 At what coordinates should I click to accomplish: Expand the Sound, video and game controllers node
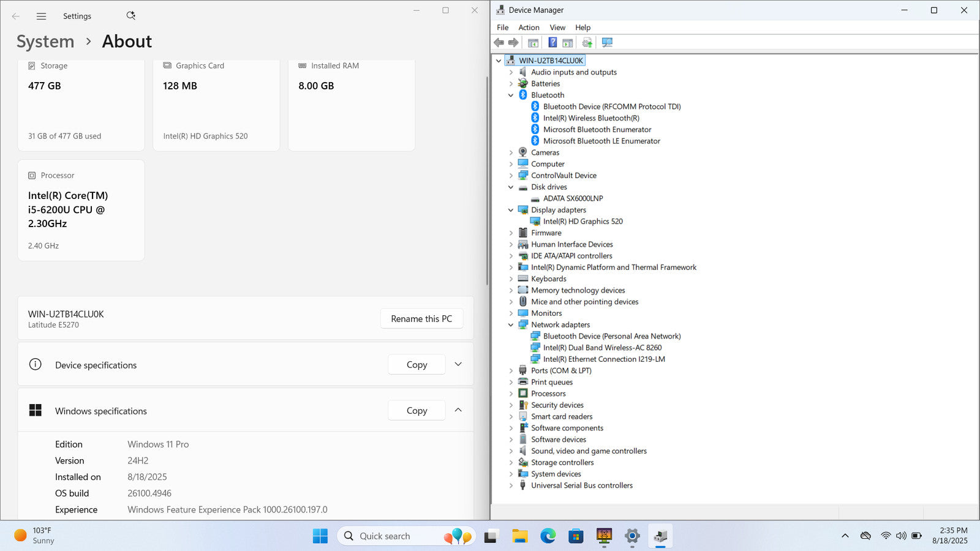coord(511,451)
